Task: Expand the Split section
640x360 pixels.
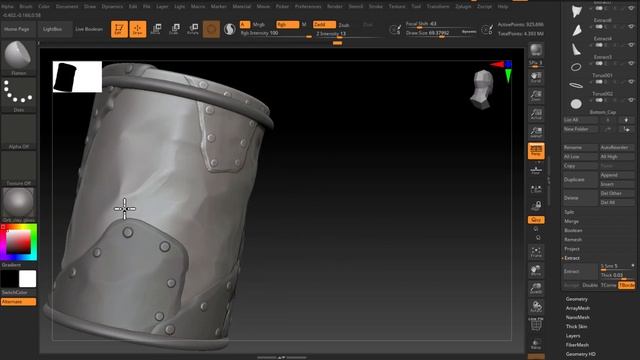Action: [x=569, y=212]
